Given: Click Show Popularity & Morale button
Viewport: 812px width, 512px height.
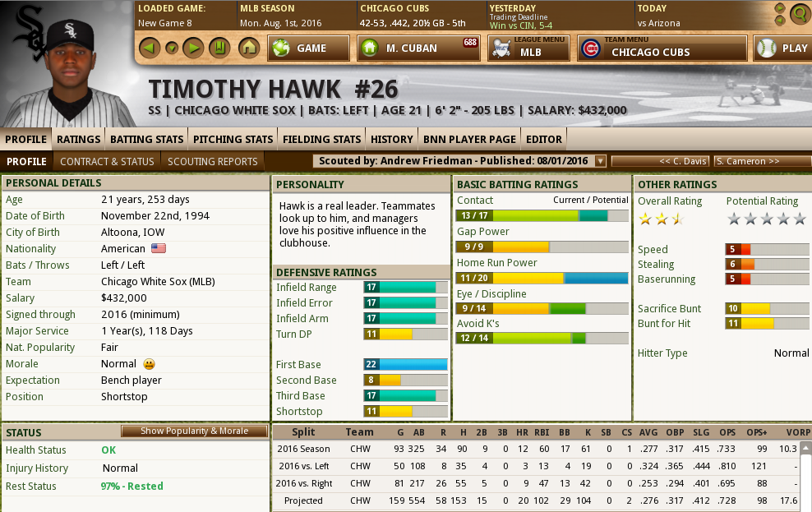Looking at the screenshot, I should 194,431.
